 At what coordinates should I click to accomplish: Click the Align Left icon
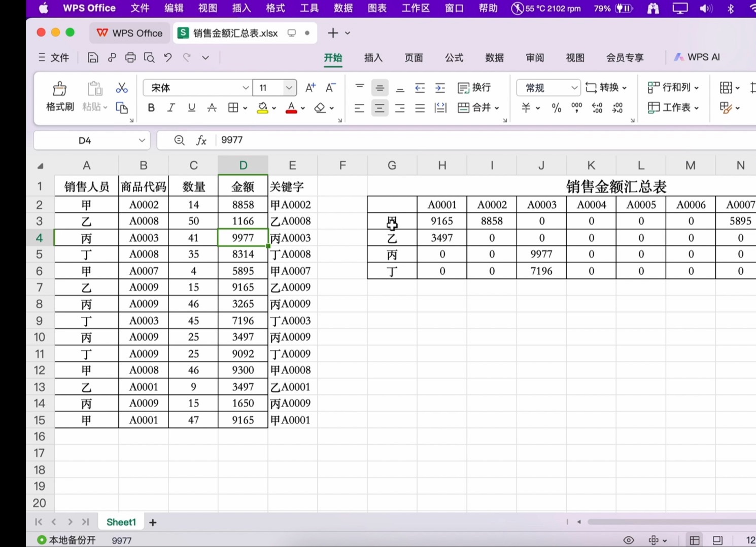tap(359, 107)
